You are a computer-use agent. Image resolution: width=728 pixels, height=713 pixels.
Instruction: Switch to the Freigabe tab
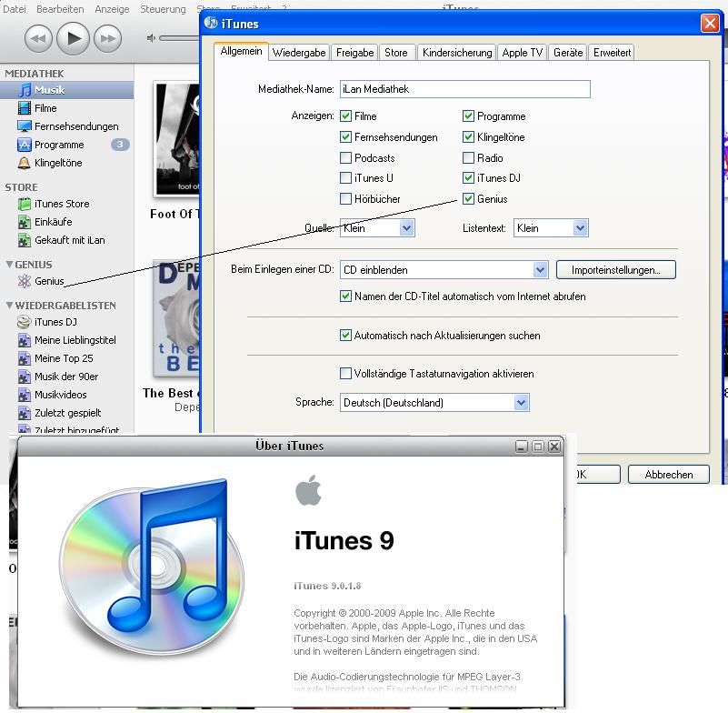pos(354,53)
